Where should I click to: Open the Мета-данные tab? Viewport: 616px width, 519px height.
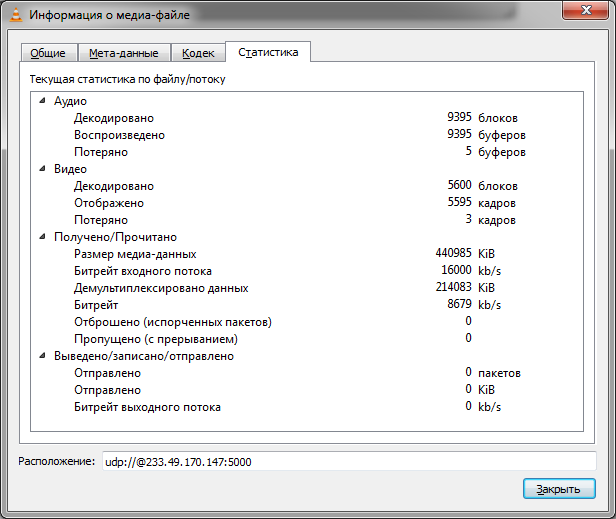tap(123, 54)
